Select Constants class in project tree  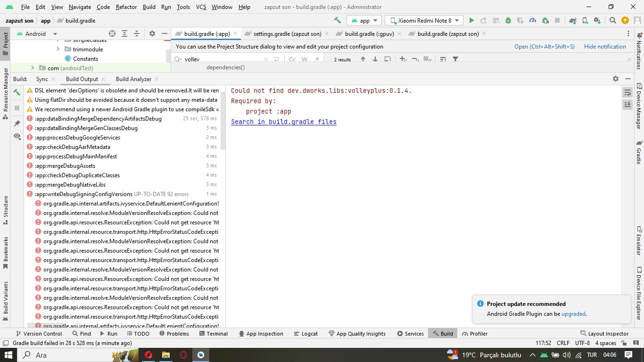point(85,58)
